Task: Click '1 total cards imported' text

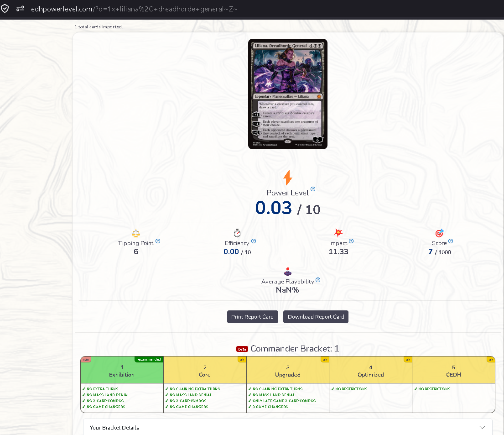Action: click(99, 27)
